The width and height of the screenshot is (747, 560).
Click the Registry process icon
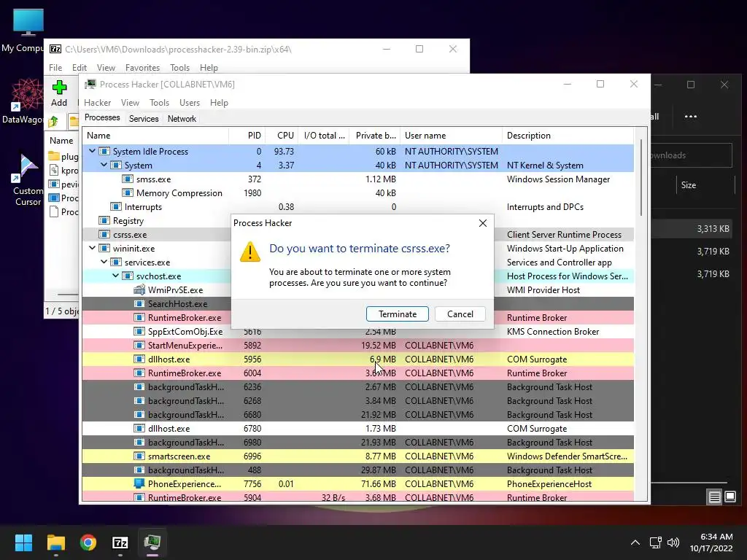(104, 220)
